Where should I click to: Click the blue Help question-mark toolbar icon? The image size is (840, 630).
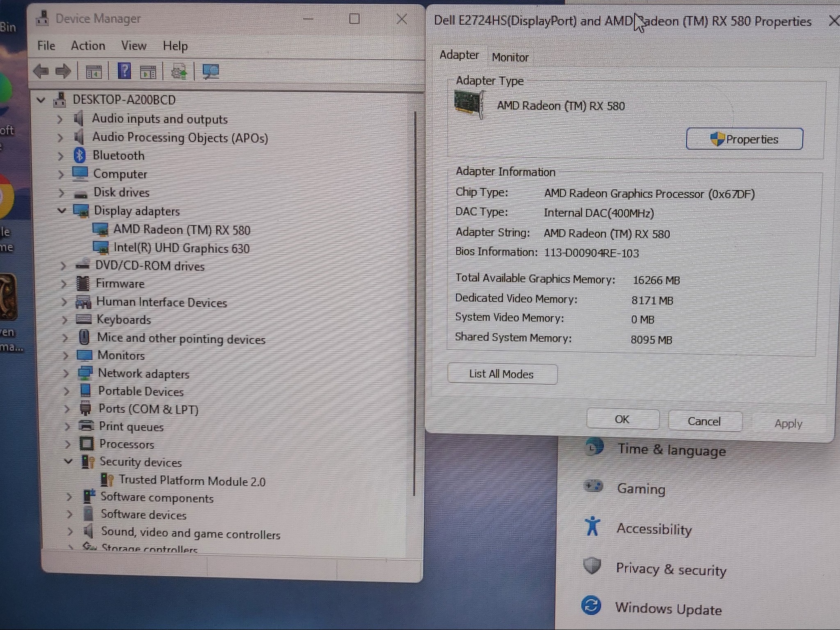click(124, 71)
